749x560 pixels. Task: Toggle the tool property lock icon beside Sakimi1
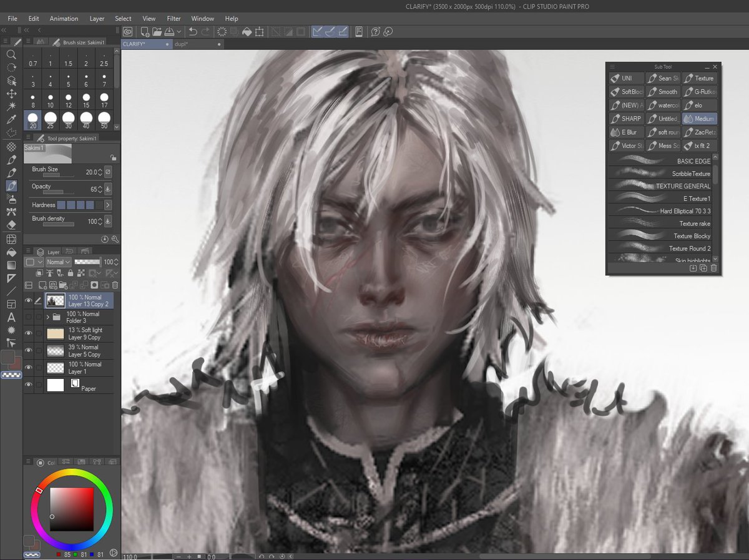point(112,159)
